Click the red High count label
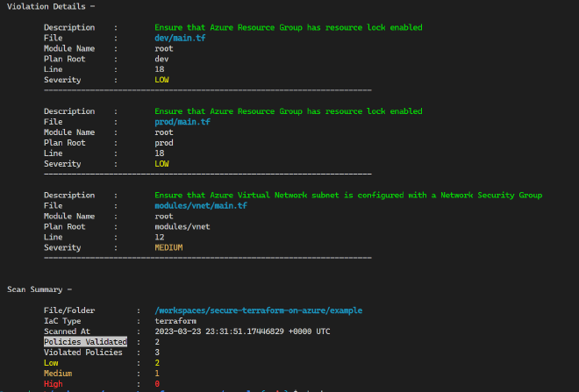Viewport: 579px width, 392px height. (54, 383)
